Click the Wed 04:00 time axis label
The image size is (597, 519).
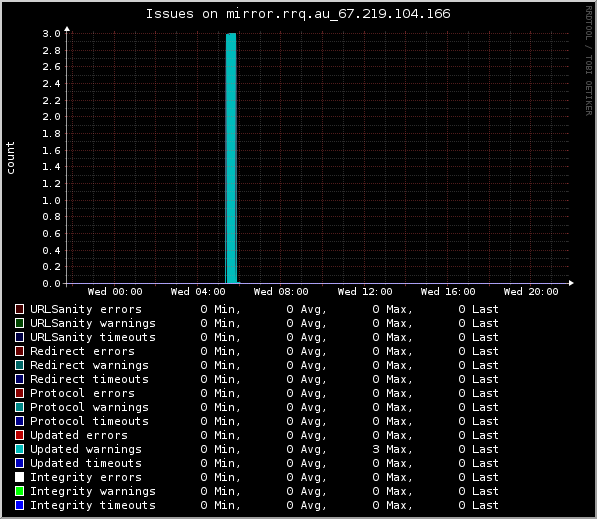coord(198,292)
